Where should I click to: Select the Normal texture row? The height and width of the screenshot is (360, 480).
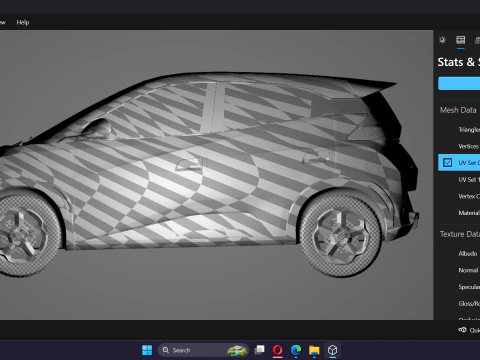459,270
